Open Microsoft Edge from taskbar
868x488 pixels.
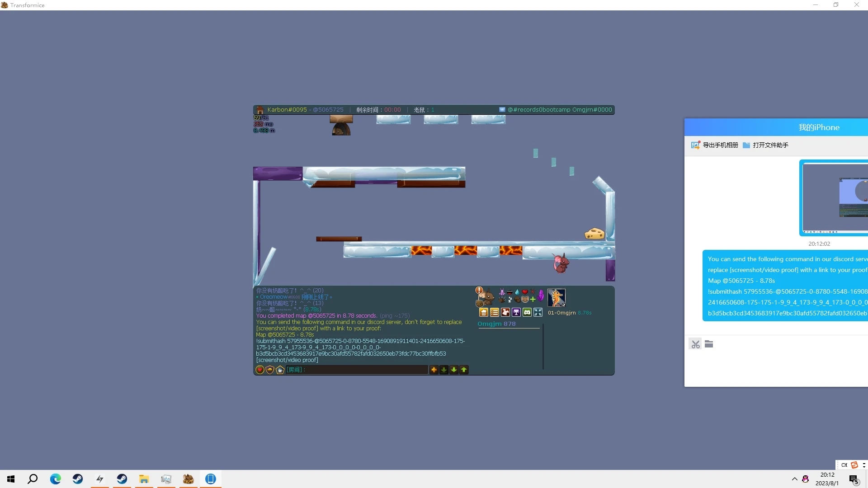tap(55, 479)
